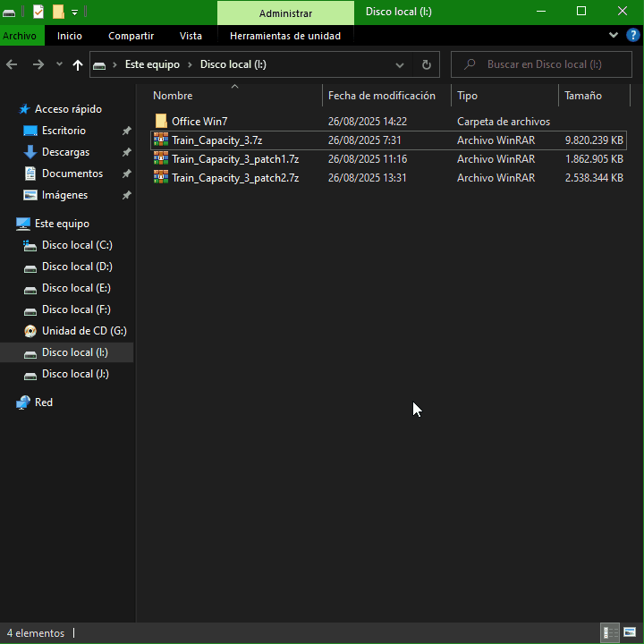Go up one folder level with up arrow
The image size is (644, 644).
point(78,64)
